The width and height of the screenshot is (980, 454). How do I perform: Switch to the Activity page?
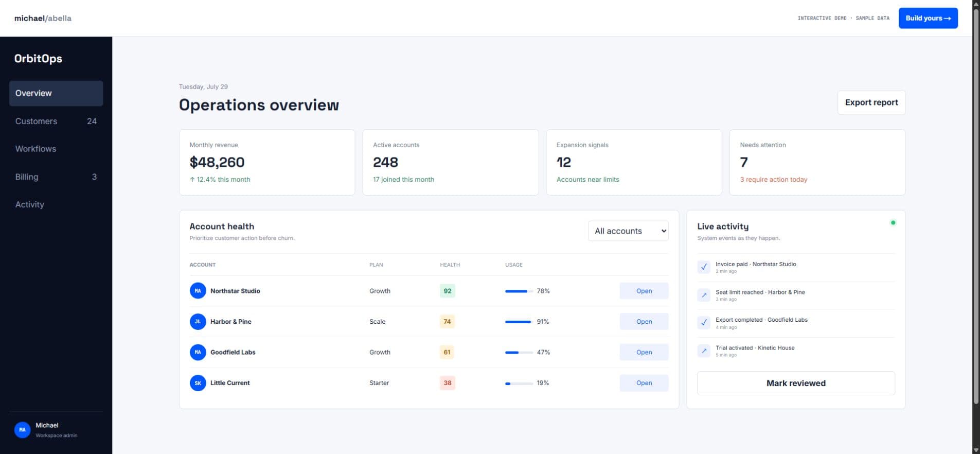tap(56, 204)
